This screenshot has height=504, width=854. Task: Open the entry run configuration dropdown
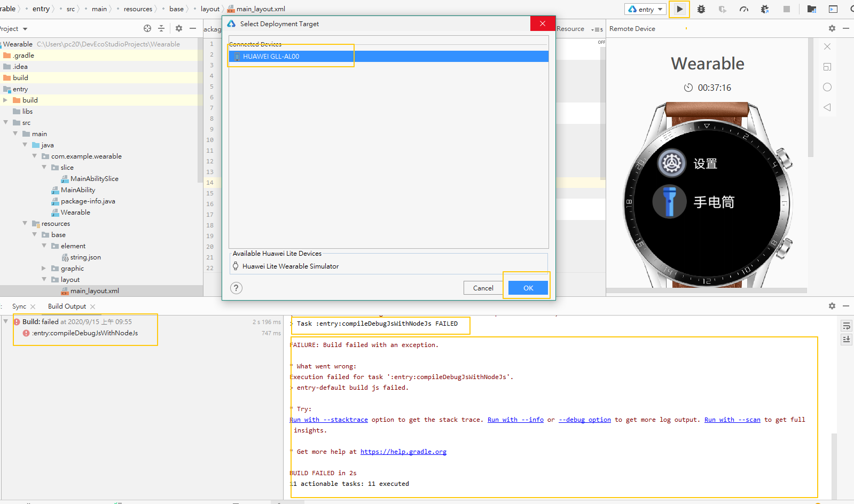(x=646, y=9)
